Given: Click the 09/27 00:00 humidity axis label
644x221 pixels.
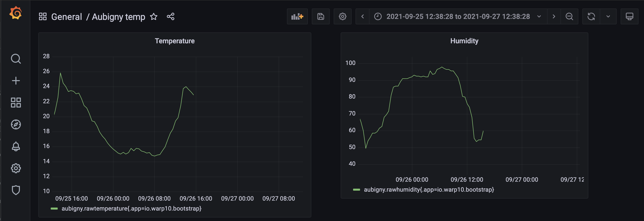Looking at the screenshot, I should pyautogui.click(x=522, y=179).
